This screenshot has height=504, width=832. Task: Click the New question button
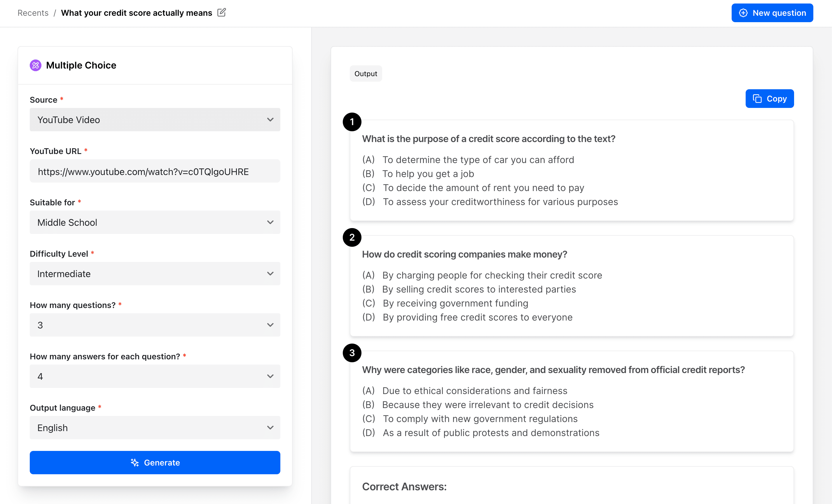(772, 13)
